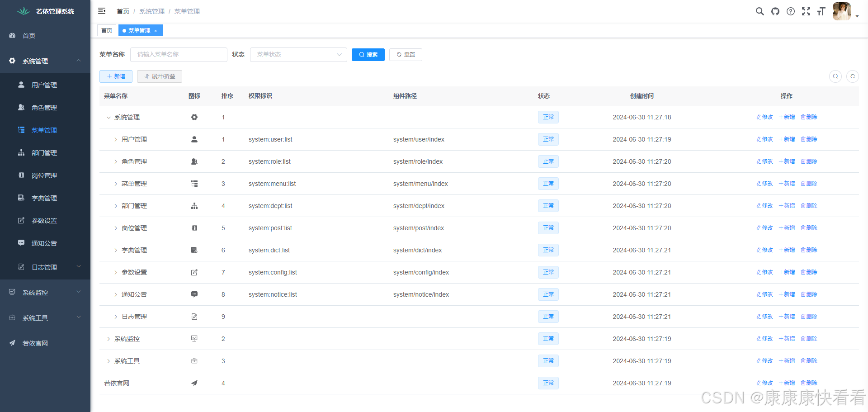Viewport: 868px width, 412px height.
Task: Toggle fullscreen mode icon
Action: coord(806,11)
